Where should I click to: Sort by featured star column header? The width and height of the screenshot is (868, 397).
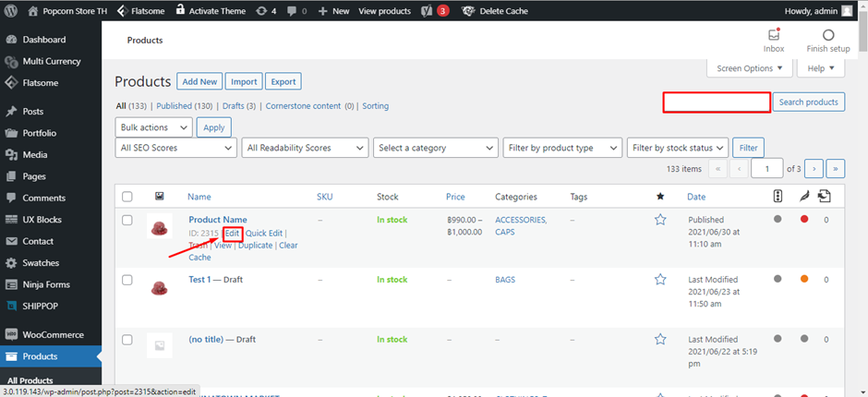(660, 197)
